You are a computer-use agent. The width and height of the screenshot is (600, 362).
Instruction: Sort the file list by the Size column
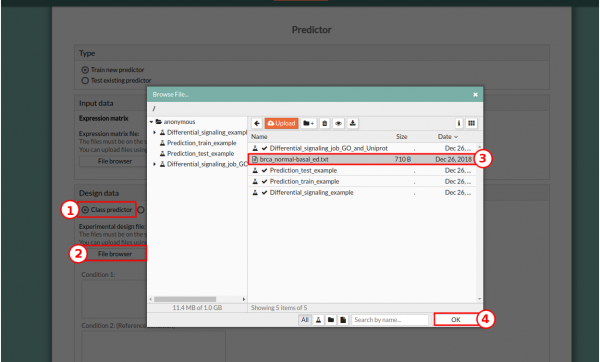(x=401, y=137)
